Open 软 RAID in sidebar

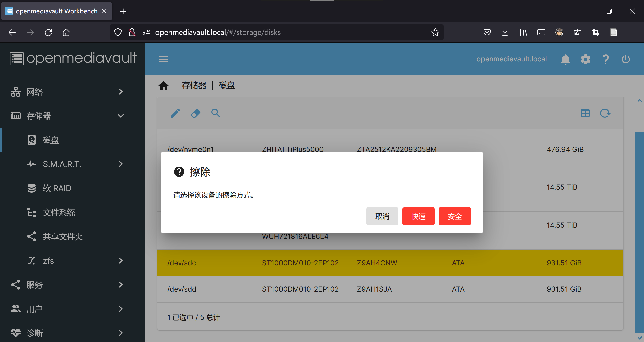coord(57,188)
